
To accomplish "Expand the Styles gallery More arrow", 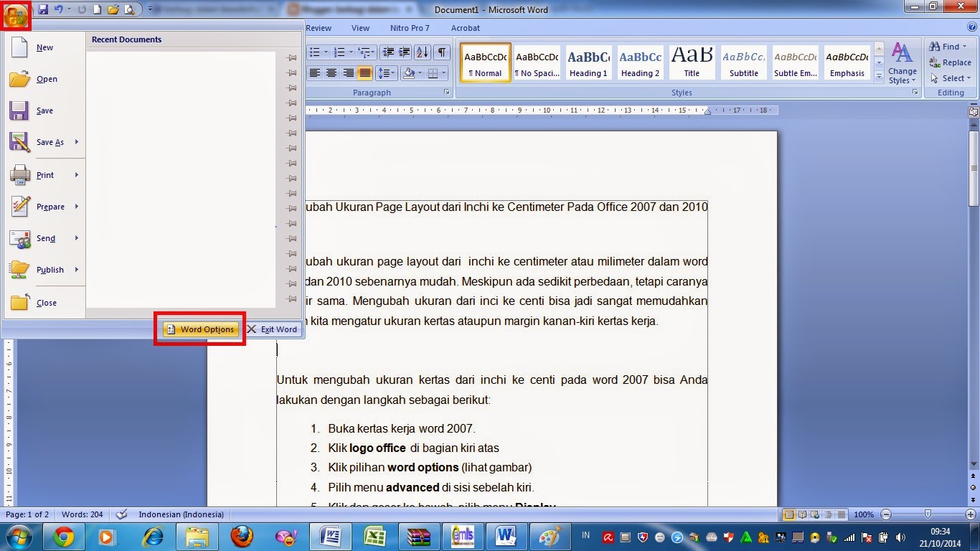I will point(880,75).
